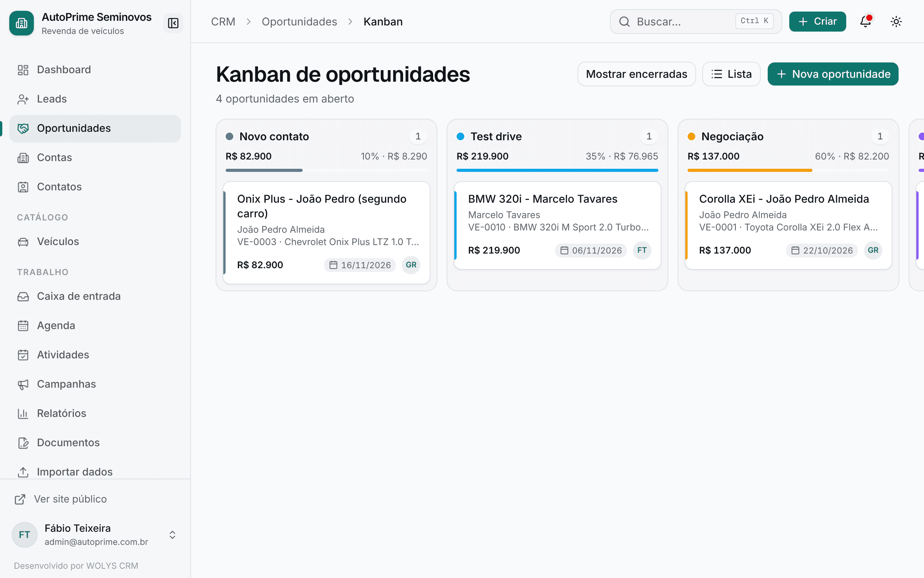This screenshot has width=924, height=578.
Task: Click 16/11/2026 date badge on Onix card
Action: tap(360, 265)
